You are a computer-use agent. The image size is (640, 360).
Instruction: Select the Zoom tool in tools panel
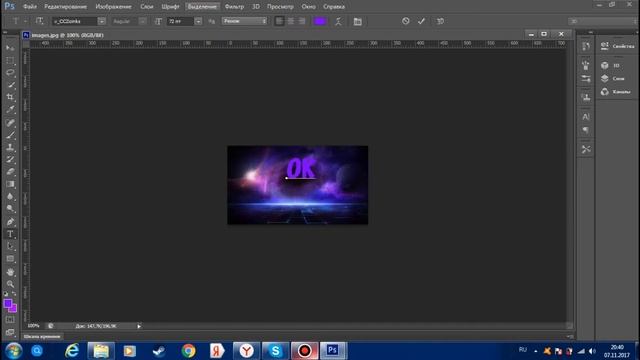(10, 284)
